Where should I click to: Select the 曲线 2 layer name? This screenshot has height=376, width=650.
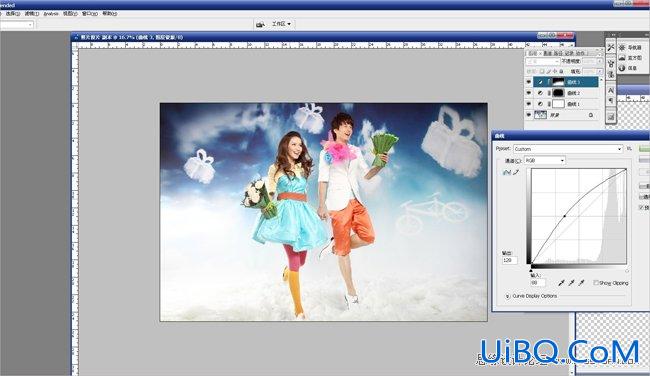pyautogui.click(x=573, y=93)
